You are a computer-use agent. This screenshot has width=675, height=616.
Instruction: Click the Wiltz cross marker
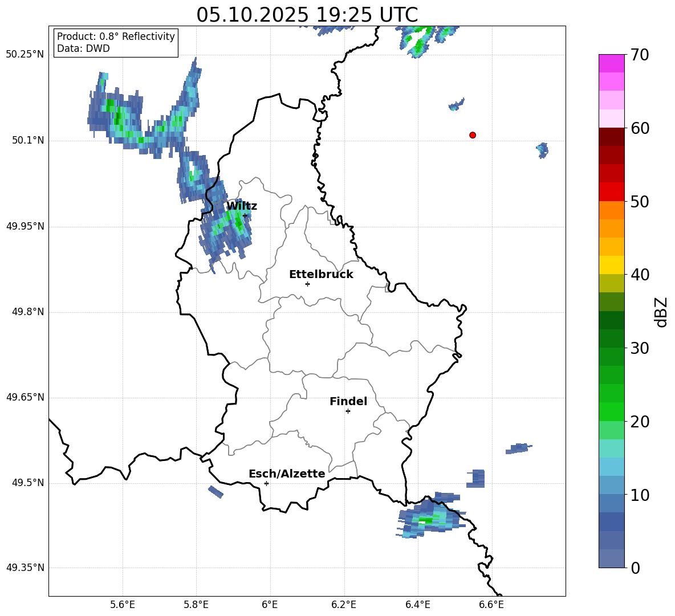245,215
